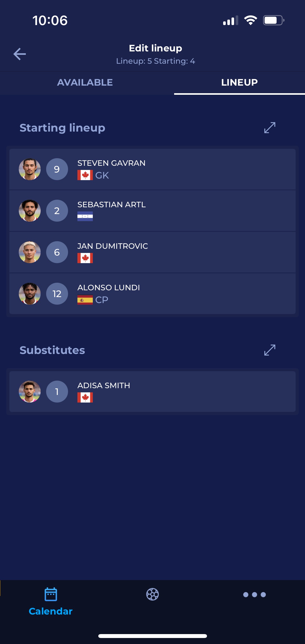Switch to the AVAILABLE tab
This screenshot has width=305, height=644.
[85, 82]
